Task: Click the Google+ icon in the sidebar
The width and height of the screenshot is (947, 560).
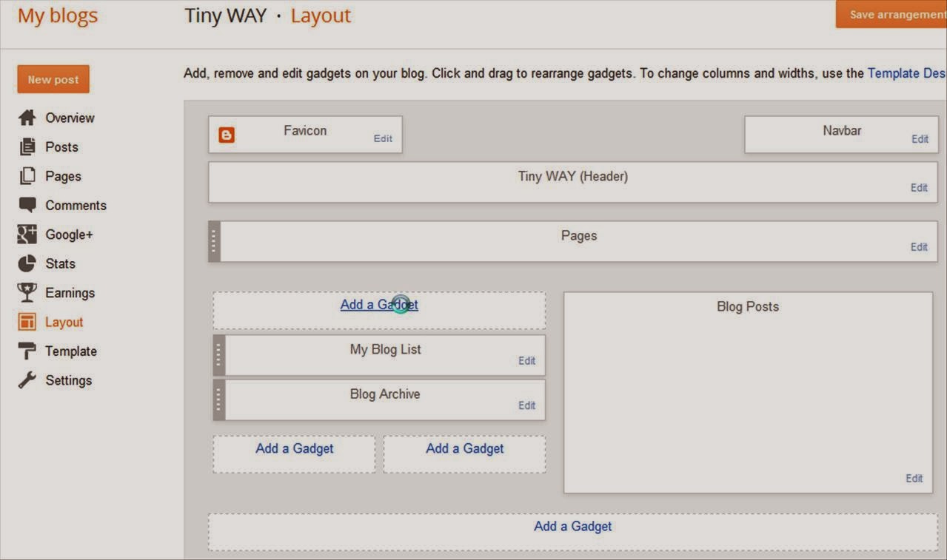Action: (x=26, y=235)
